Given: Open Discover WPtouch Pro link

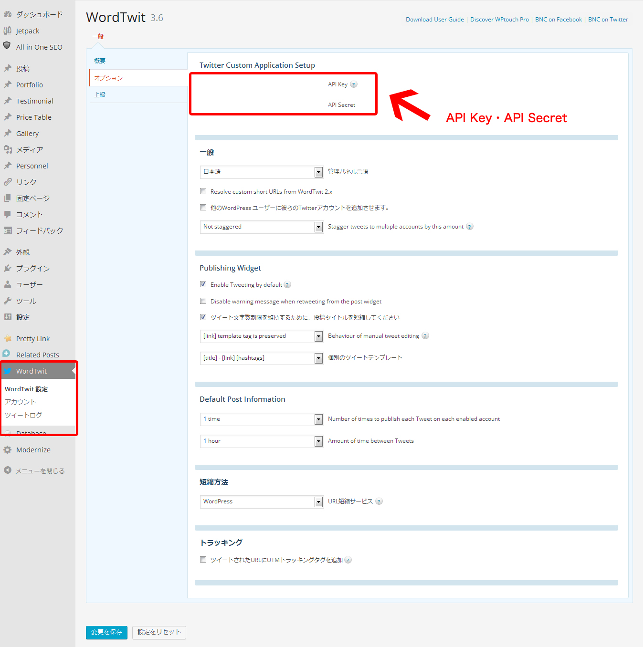Looking at the screenshot, I should (499, 20).
